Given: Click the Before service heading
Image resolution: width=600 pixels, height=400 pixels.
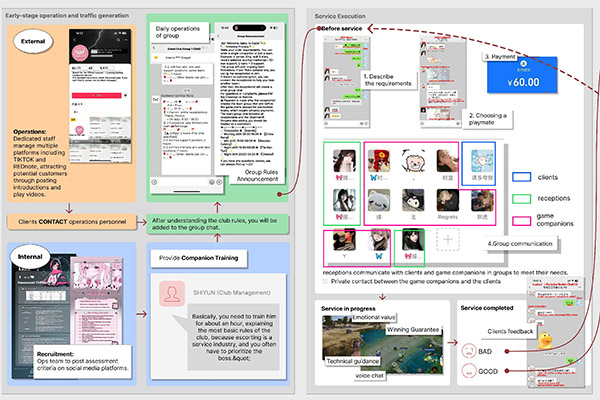Looking at the screenshot, I should tap(342, 28).
